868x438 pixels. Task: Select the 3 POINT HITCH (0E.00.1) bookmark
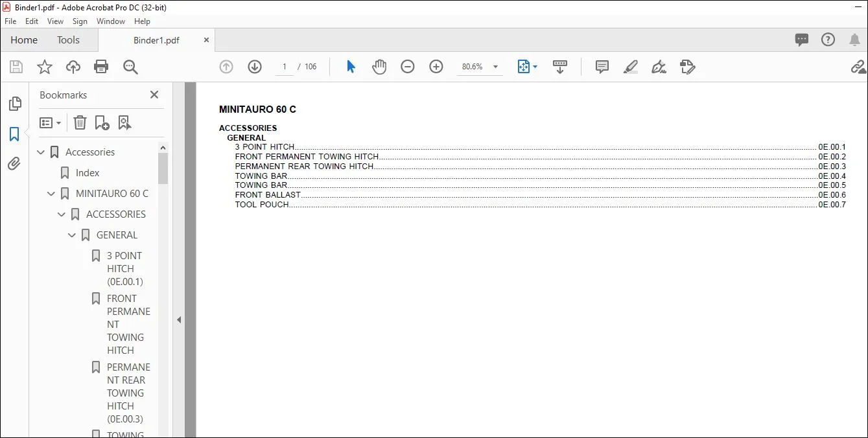tap(125, 269)
